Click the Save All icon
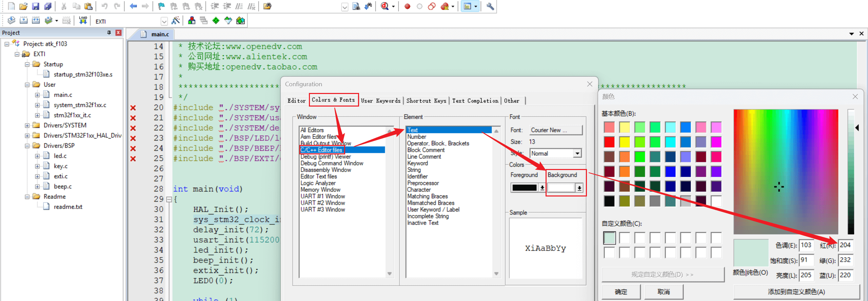This screenshot has width=868, height=301. point(48,6)
